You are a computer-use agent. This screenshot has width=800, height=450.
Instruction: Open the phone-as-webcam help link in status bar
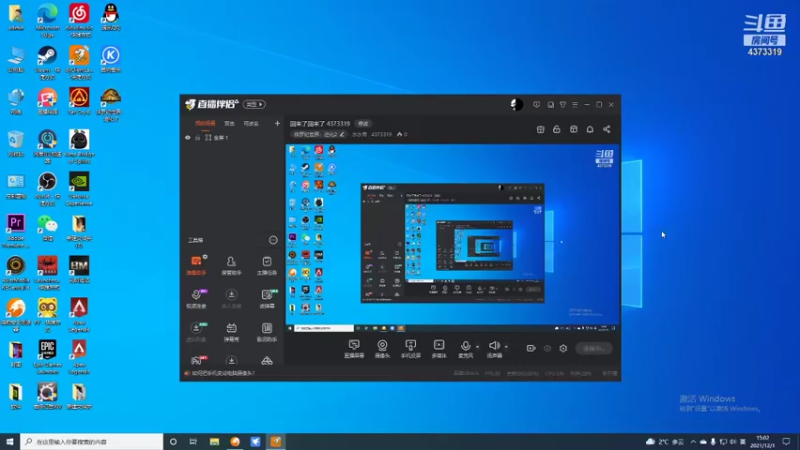(223, 373)
